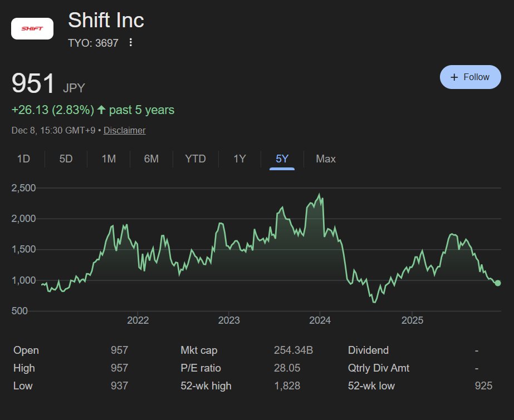Switch to the 1Y chart
Image resolution: width=514 pixels, height=420 pixels.
pos(239,159)
